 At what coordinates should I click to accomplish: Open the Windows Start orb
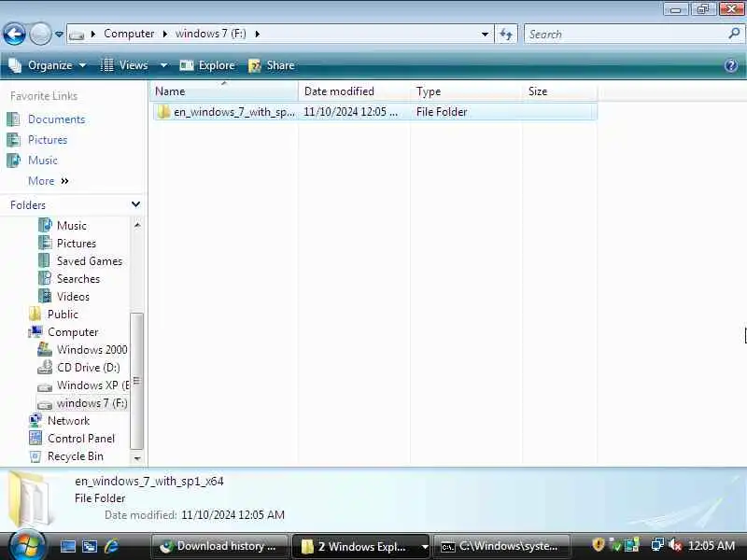point(26,546)
